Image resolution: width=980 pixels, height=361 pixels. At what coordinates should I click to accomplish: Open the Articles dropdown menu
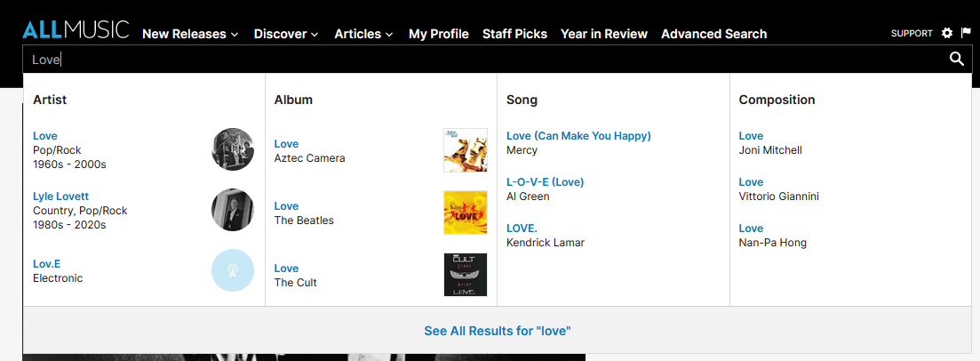click(x=363, y=34)
